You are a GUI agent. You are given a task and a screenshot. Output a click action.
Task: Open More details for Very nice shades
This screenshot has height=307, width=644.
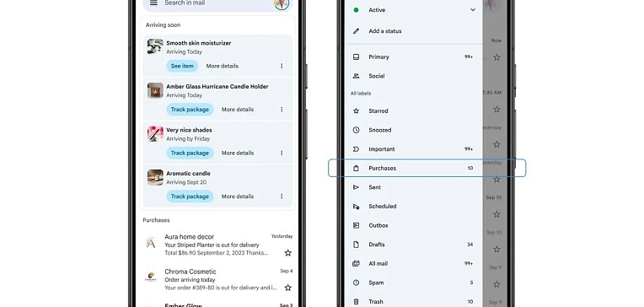(238, 153)
